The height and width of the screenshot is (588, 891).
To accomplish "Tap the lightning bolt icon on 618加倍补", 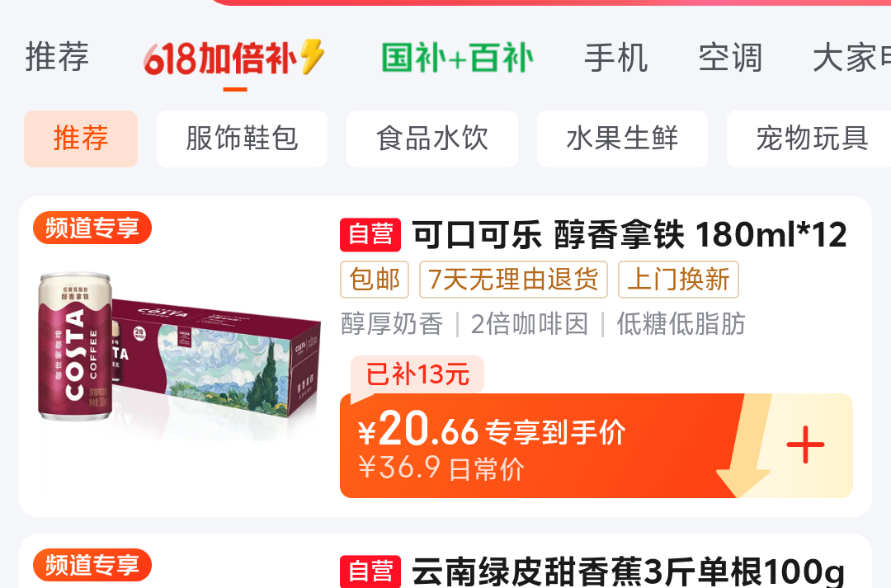I will point(312,56).
